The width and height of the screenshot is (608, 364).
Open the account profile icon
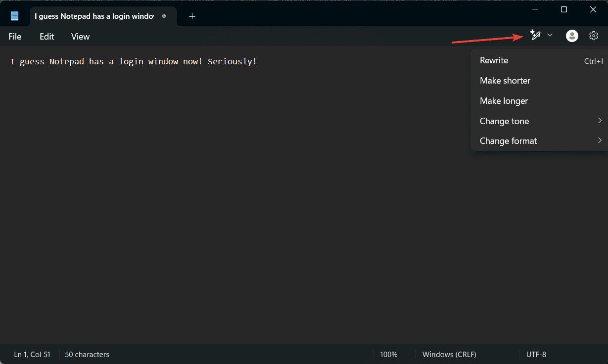[x=572, y=36]
